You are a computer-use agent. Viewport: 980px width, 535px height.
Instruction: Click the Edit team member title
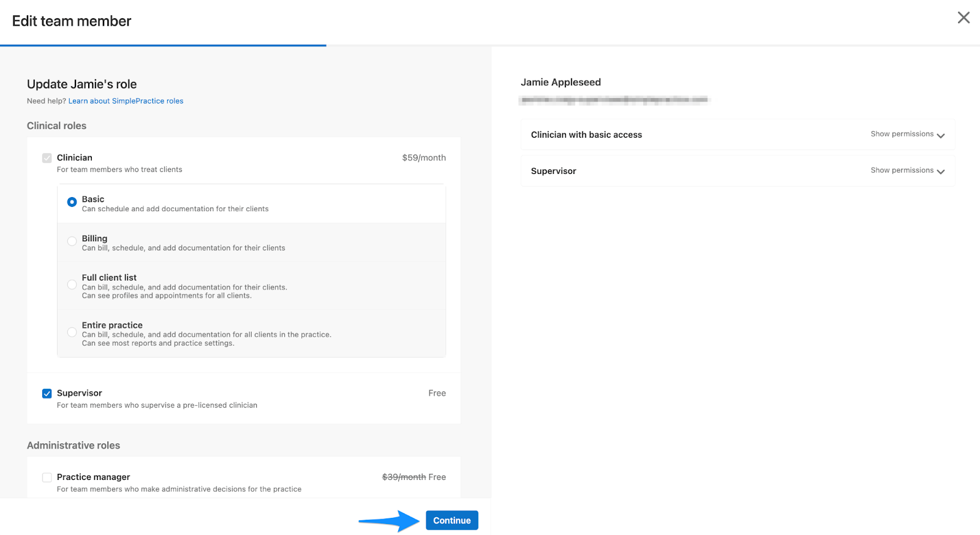[x=72, y=21]
